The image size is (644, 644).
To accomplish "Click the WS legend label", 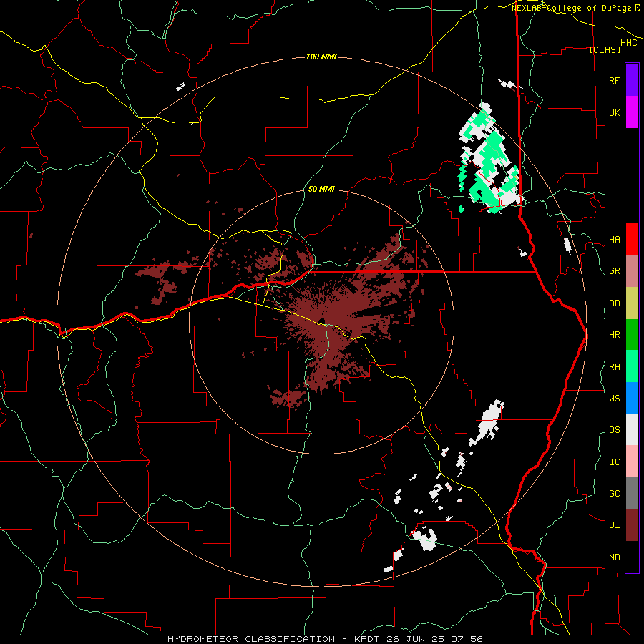I will tap(614, 399).
